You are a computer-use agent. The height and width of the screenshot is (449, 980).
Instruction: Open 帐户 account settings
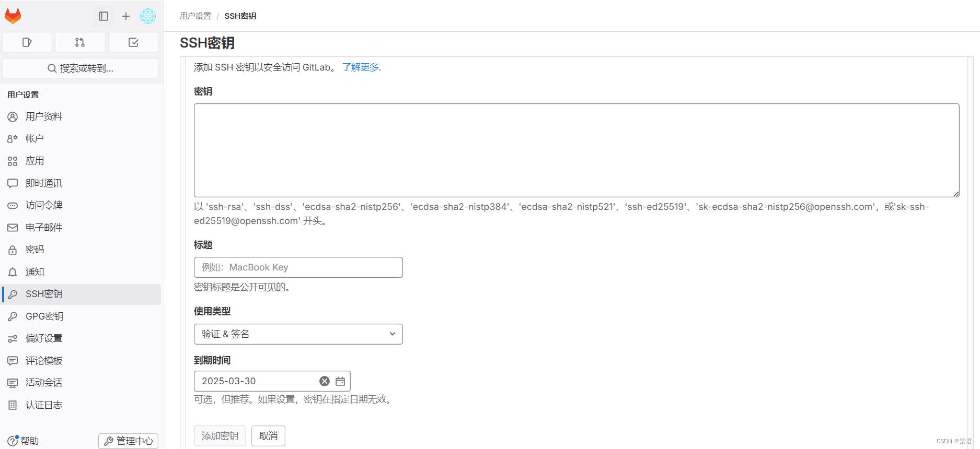(x=82, y=138)
